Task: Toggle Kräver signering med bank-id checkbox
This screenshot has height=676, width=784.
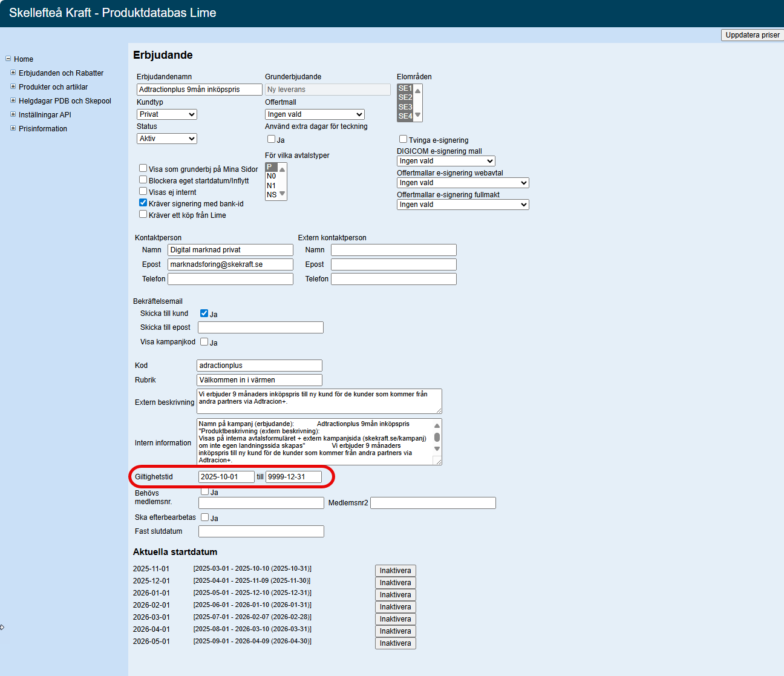Action: tap(143, 203)
